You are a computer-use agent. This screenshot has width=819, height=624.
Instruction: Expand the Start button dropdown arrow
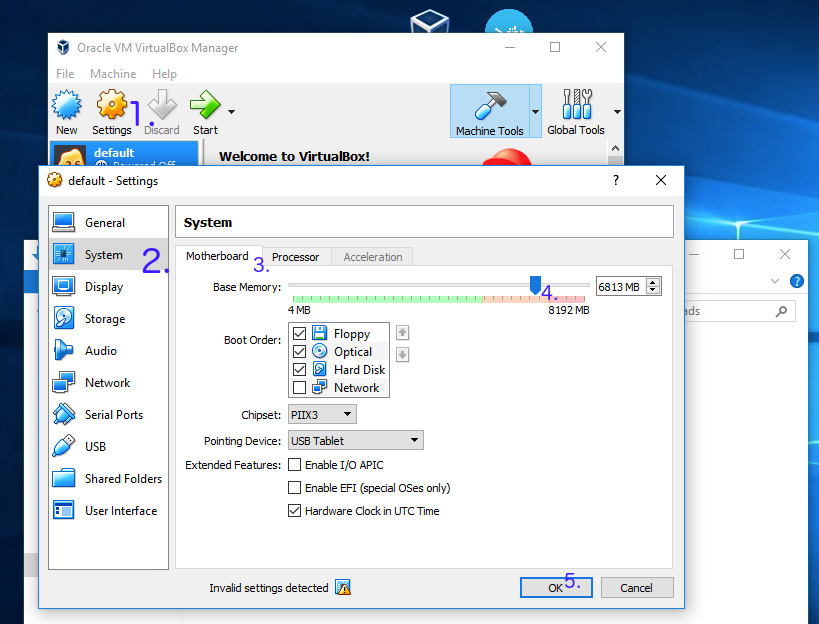[x=232, y=111]
